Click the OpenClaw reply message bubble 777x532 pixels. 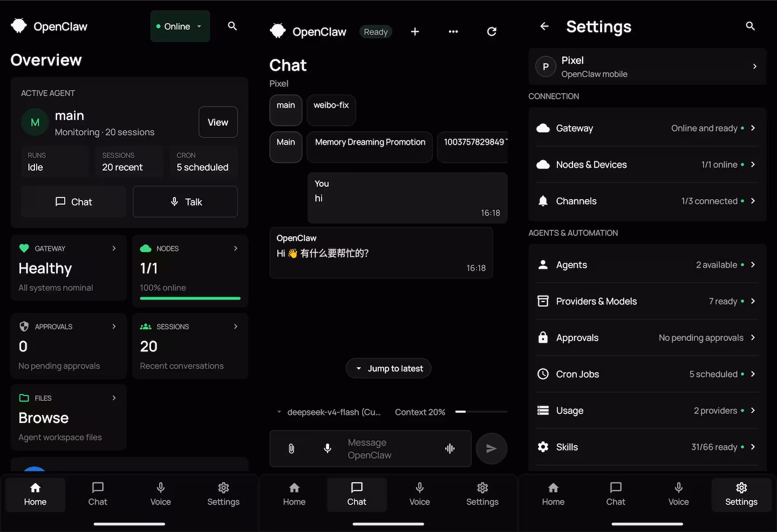[x=381, y=253]
